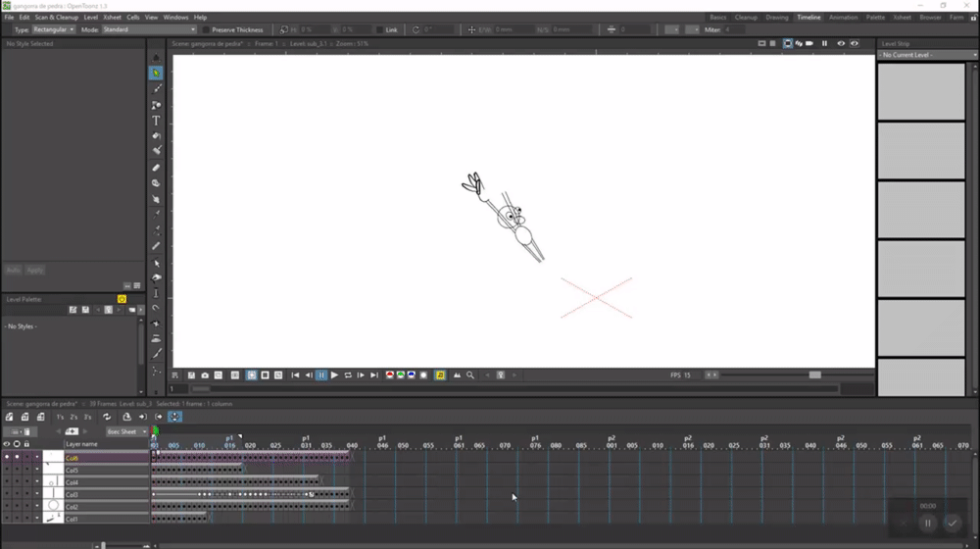
Task: Enable the Preserve Thickness checkbox
Action: 206,29
